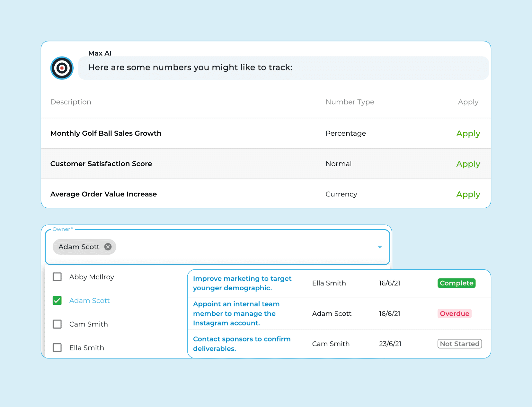
Task: Click the 'Cam Smith' dropdown option label
Action: 89,324
